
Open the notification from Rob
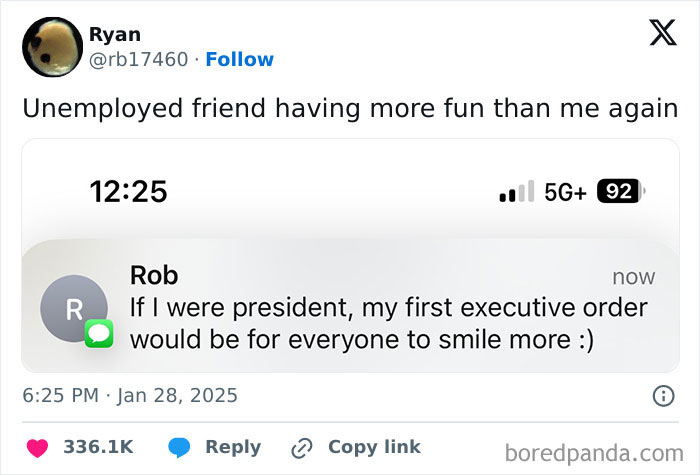click(390, 307)
